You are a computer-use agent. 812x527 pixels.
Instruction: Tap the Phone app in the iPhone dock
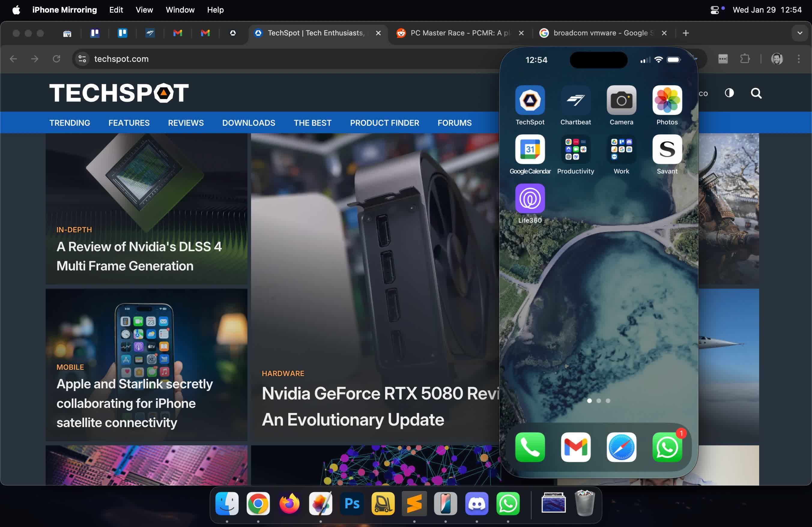pos(530,447)
